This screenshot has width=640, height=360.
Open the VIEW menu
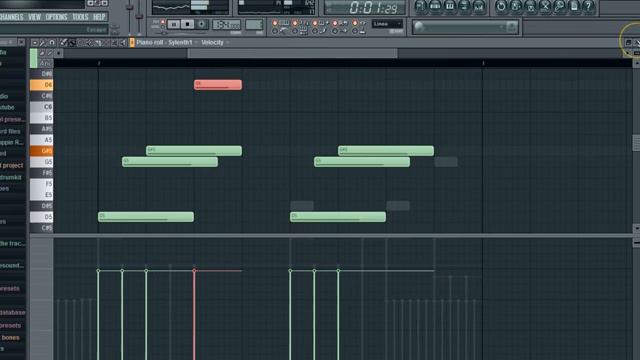pyautogui.click(x=35, y=17)
